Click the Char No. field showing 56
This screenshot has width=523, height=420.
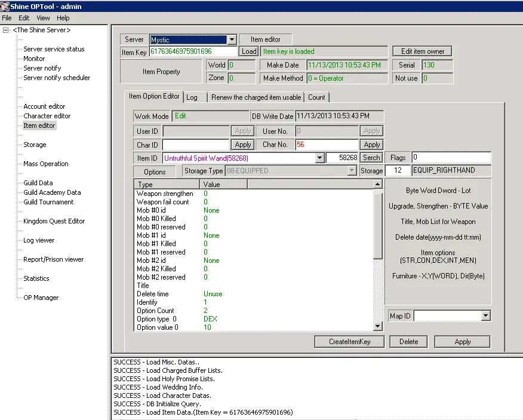coord(327,145)
